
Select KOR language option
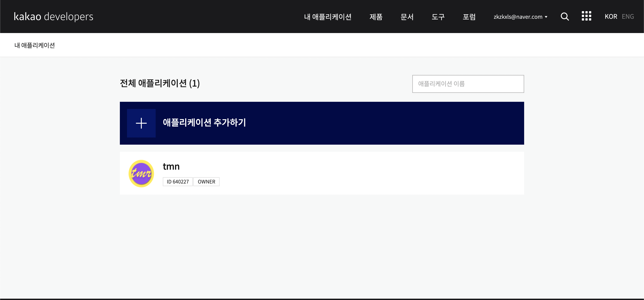click(x=610, y=17)
